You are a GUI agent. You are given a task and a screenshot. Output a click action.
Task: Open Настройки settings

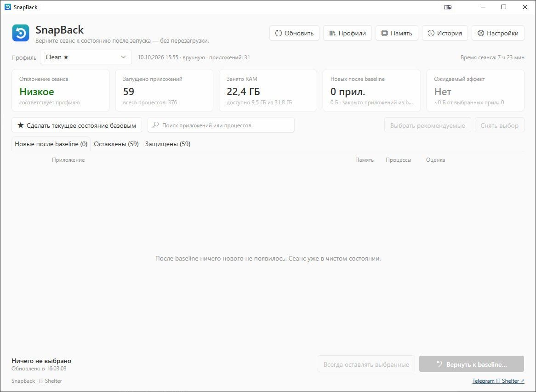point(498,33)
